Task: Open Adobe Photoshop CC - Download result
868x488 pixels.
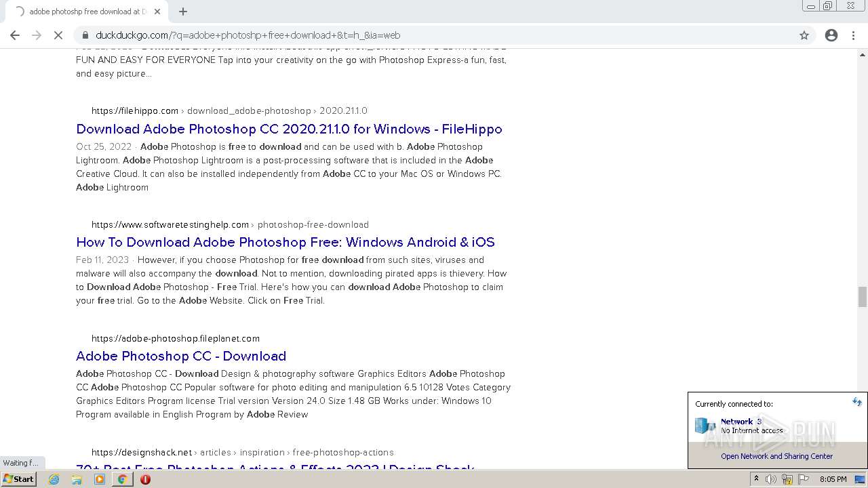Action: [x=181, y=356]
